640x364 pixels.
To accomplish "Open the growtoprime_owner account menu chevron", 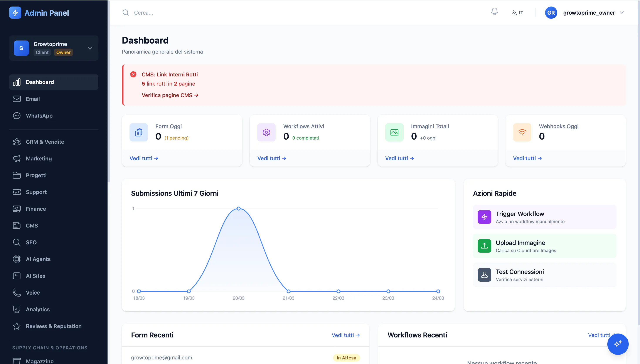I will point(622,12).
